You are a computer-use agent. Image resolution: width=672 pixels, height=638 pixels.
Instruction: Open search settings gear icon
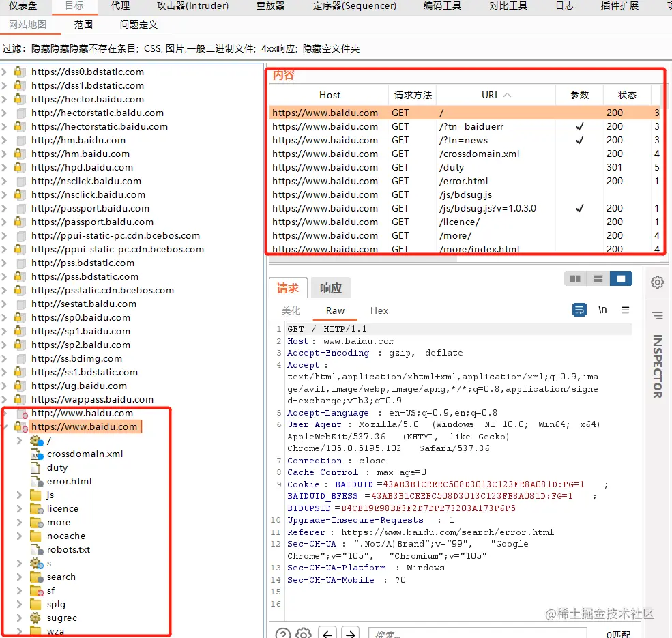(x=304, y=634)
